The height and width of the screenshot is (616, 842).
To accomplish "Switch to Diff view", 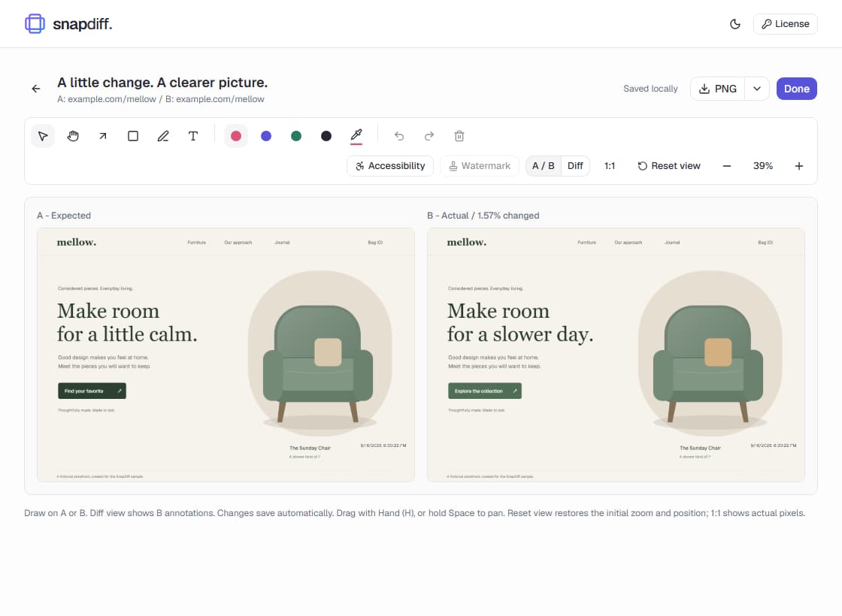I will coord(575,166).
